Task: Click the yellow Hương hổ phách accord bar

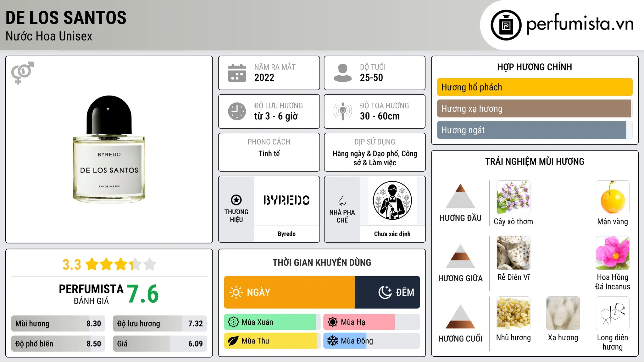Action: click(x=535, y=87)
